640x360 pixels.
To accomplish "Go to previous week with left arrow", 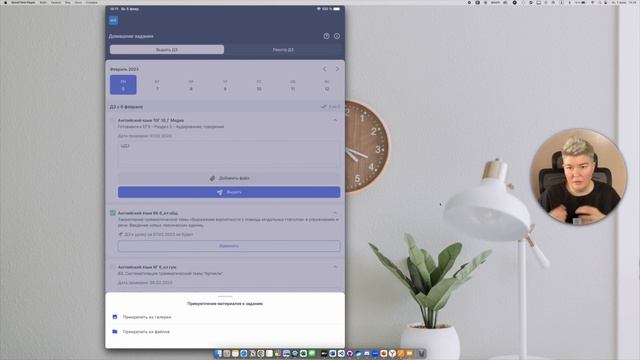I will (324, 69).
